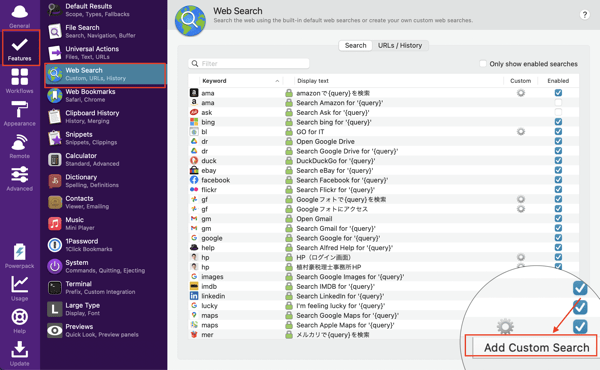The image size is (600, 370).
Task: Open the Powerpack section
Action: coord(20,256)
